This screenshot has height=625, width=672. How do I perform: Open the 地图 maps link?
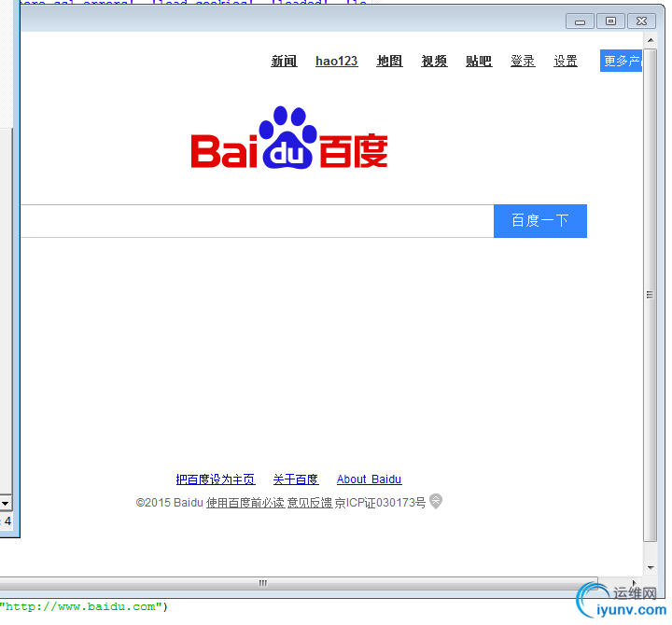(x=389, y=62)
